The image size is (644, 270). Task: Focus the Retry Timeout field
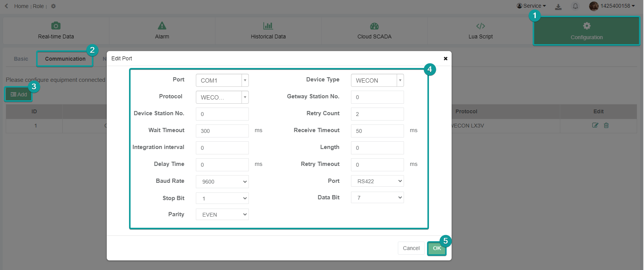pos(377,165)
